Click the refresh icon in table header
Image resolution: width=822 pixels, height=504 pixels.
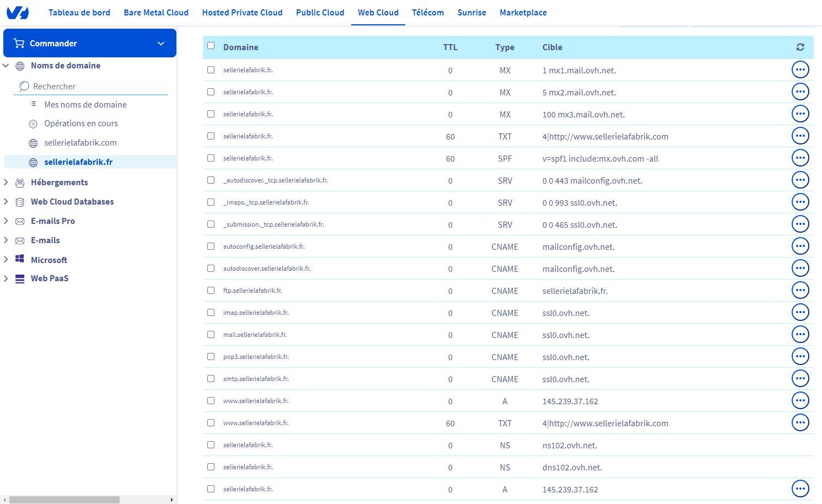tap(800, 47)
